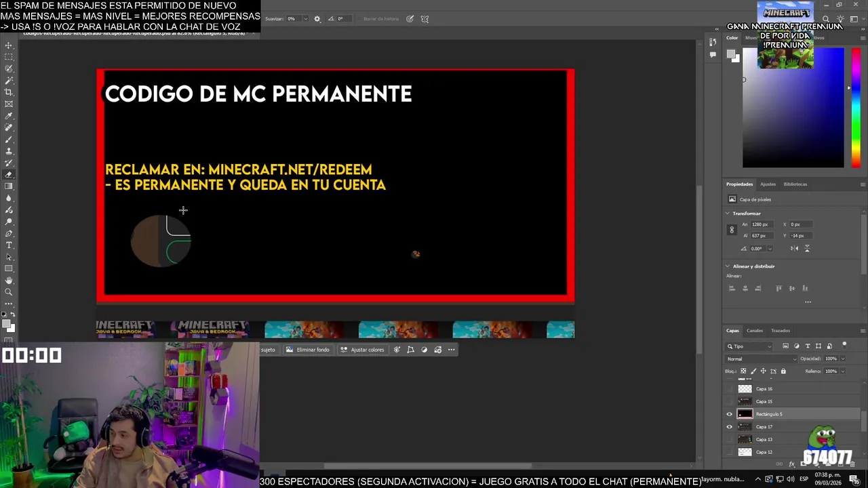The height and width of the screenshot is (488, 868).
Task: Select the Pen tool
Action: (9, 233)
